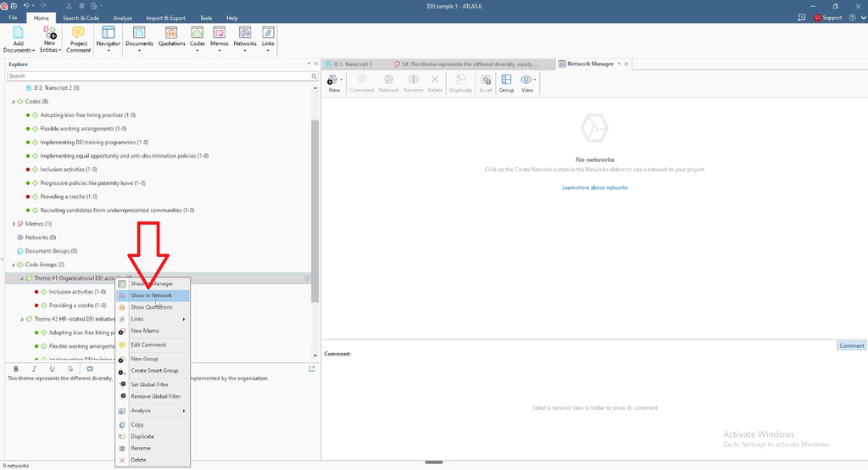868x470 pixels.
Task: Switch to Search & Code ribbon tab
Action: 81,18
